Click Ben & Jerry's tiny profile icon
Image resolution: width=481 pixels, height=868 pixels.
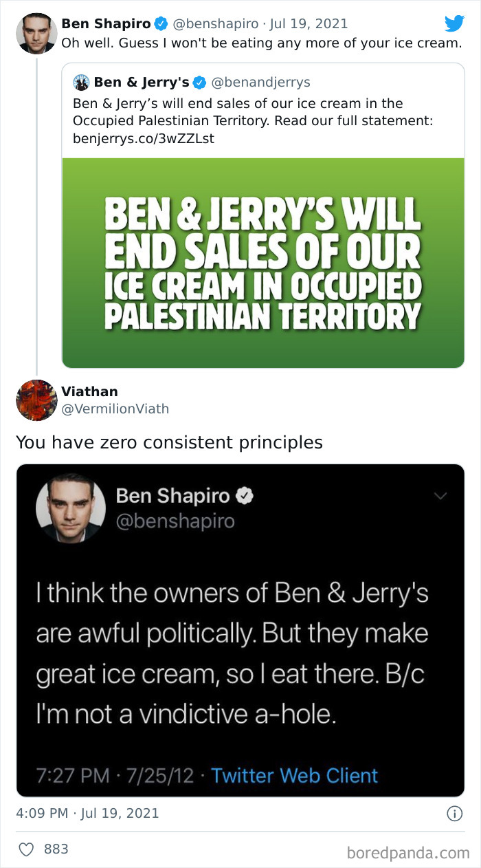[x=80, y=82]
